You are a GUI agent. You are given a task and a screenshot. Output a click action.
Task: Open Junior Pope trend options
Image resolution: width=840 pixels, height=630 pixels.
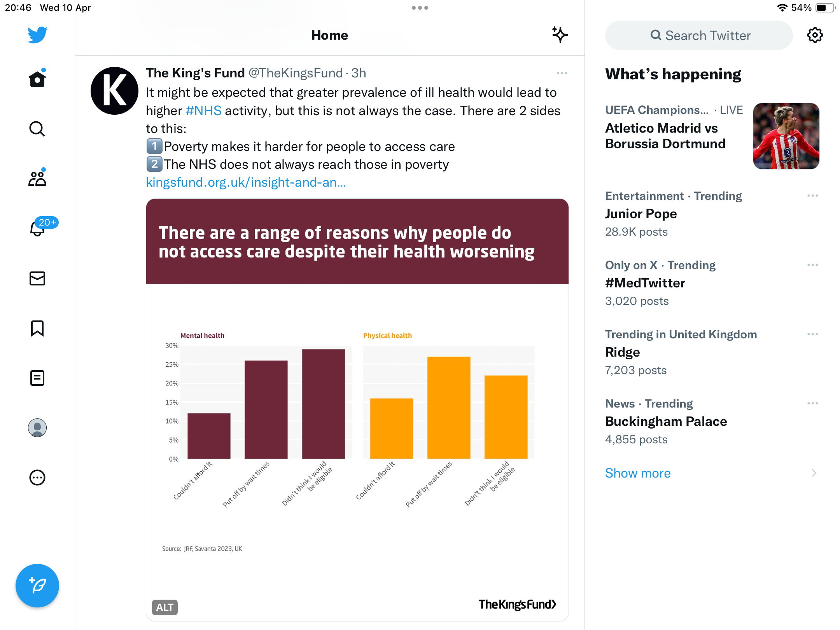coord(812,196)
